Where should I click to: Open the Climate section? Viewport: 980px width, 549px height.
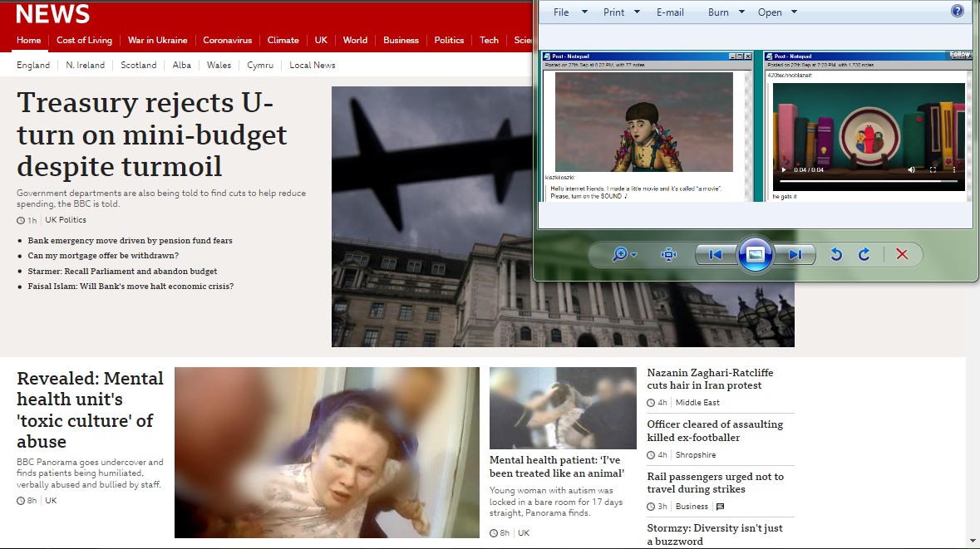[283, 40]
